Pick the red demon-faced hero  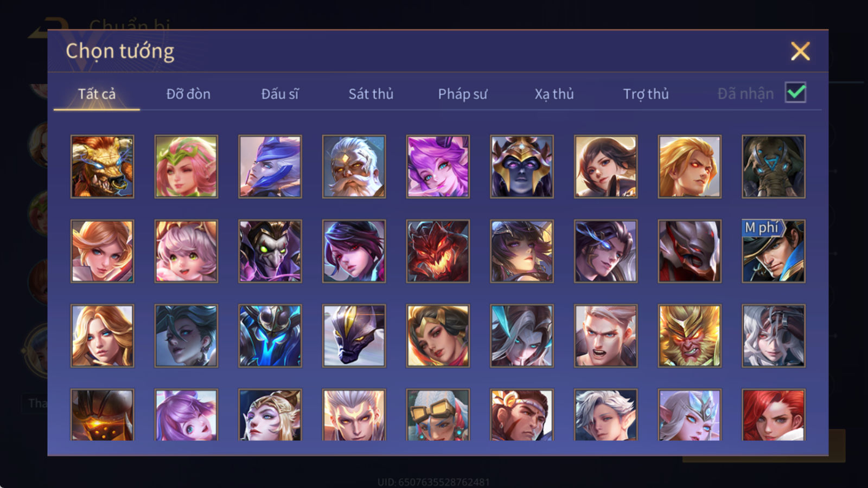click(x=438, y=251)
